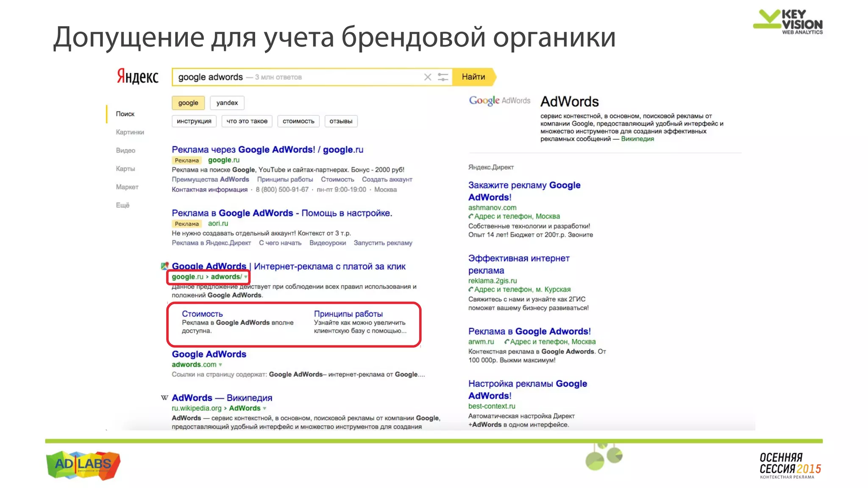Click the Wikipedia W favicon
The height and width of the screenshot is (488, 868).
pyautogui.click(x=164, y=397)
